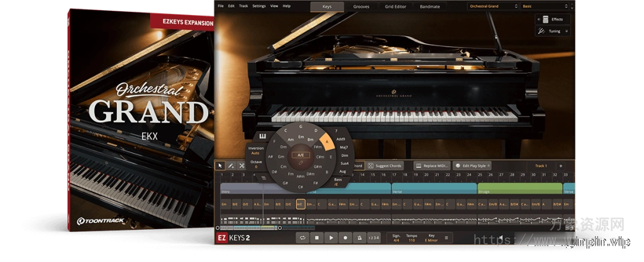Click the piano keyboard icon on chord wheel
This screenshot has height=262, width=644.
262,136
